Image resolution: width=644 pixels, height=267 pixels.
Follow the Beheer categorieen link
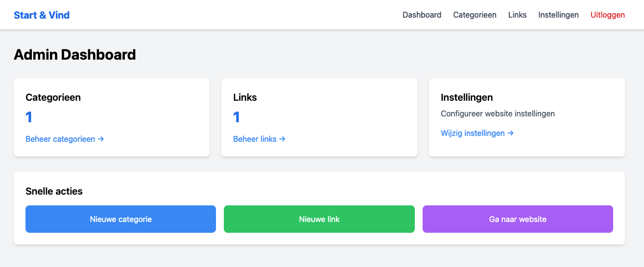(65, 139)
